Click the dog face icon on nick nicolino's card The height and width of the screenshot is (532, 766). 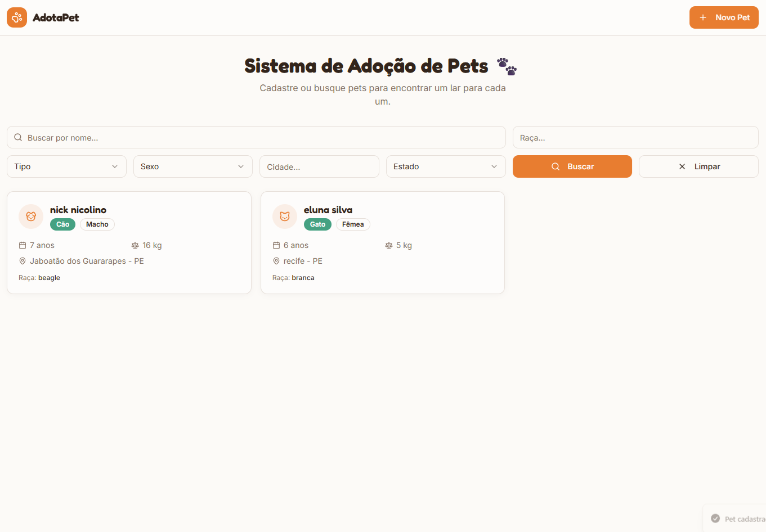[30, 217]
